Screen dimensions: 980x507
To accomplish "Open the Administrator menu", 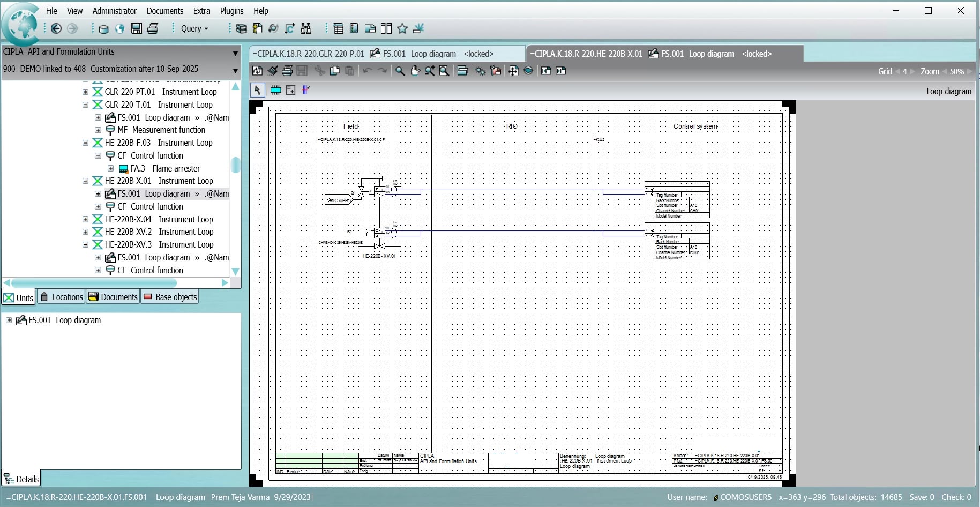I will pyautogui.click(x=114, y=11).
